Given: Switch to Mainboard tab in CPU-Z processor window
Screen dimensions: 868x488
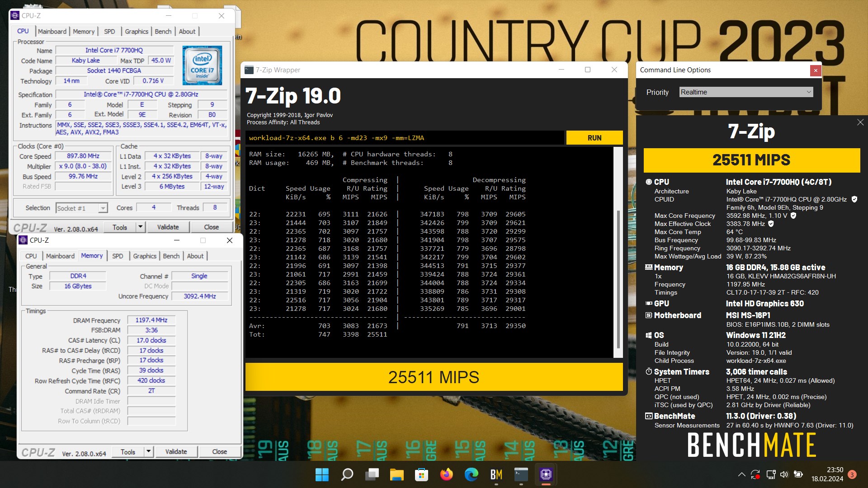Looking at the screenshot, I should (x=52, y=31).
